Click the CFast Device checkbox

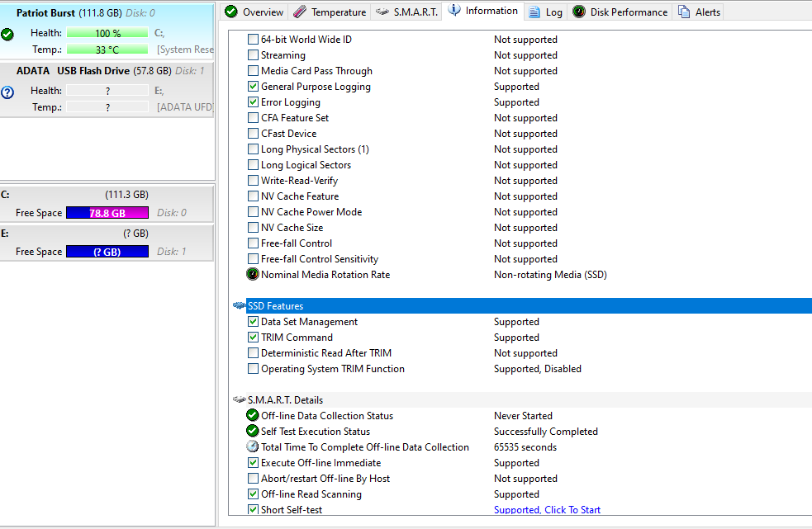click(x=254, y=134)
